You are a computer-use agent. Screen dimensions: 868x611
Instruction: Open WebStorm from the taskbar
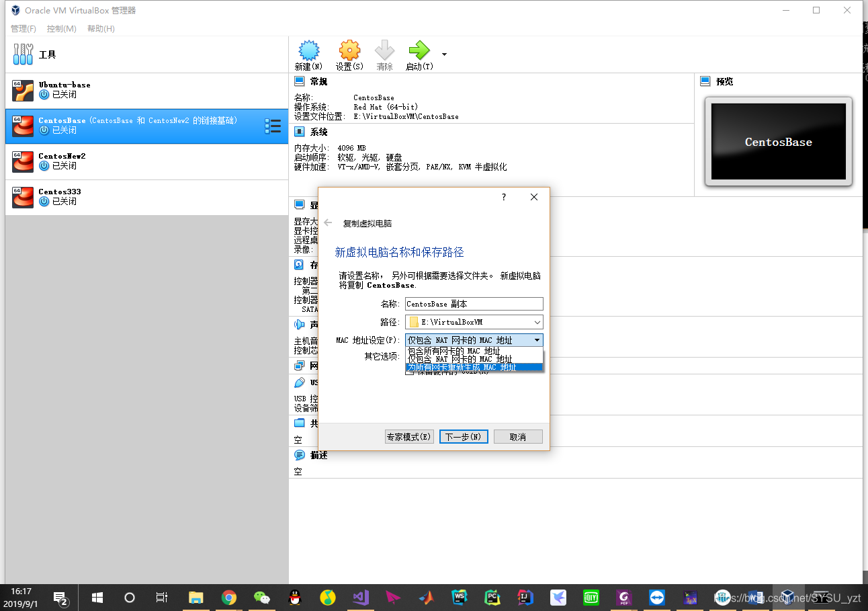460,597
